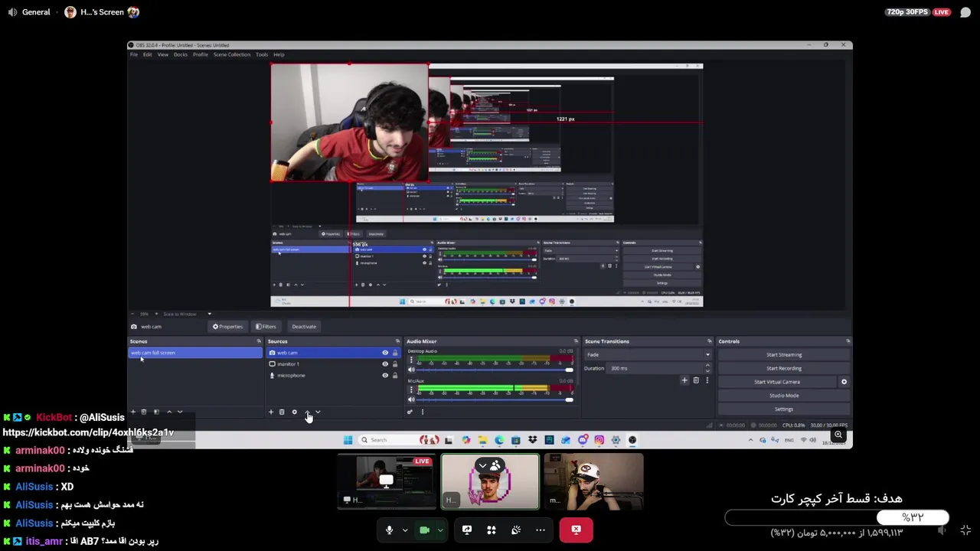Configure virtual camera gear icon
Image resolution: width=980 pixels, height=551 pixels.
point(844,382)
